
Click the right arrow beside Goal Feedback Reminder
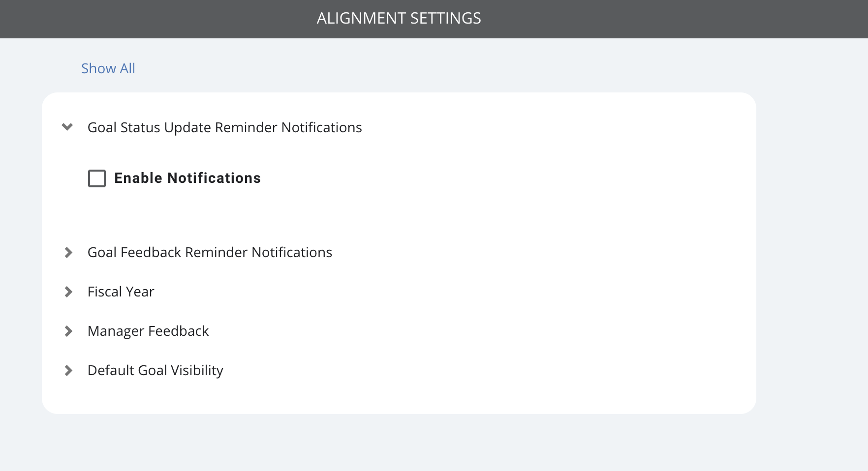click(68, 252)
